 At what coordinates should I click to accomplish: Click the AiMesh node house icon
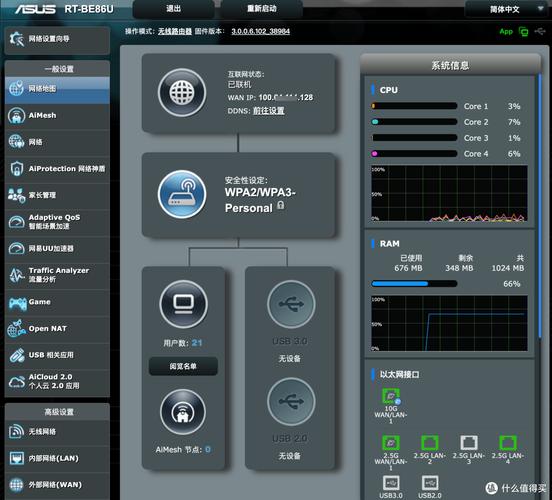click(183, 412)
